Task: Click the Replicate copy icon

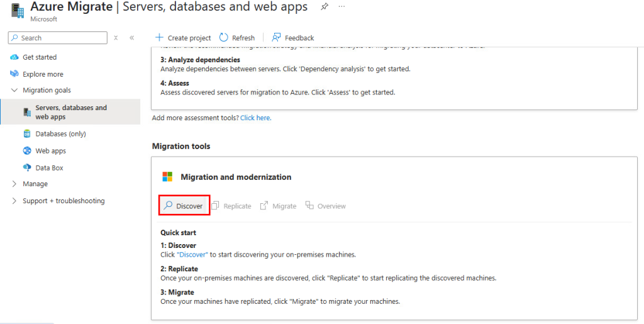Action: 215,205
